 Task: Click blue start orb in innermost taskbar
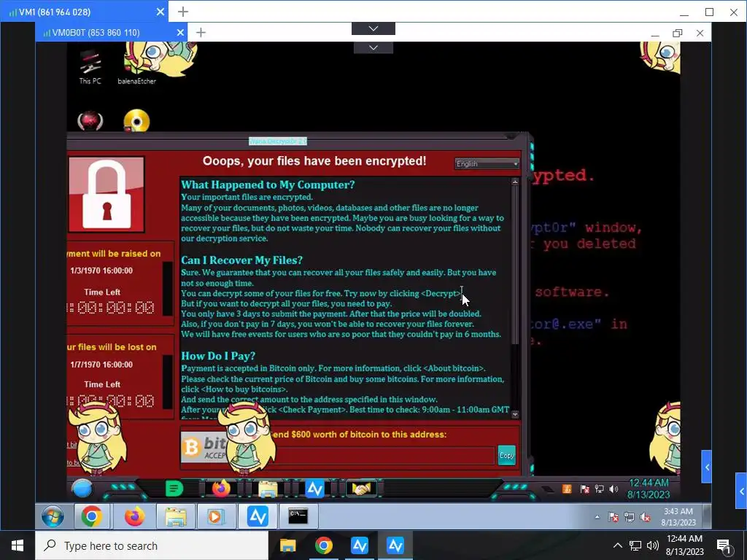coord(82,489)
